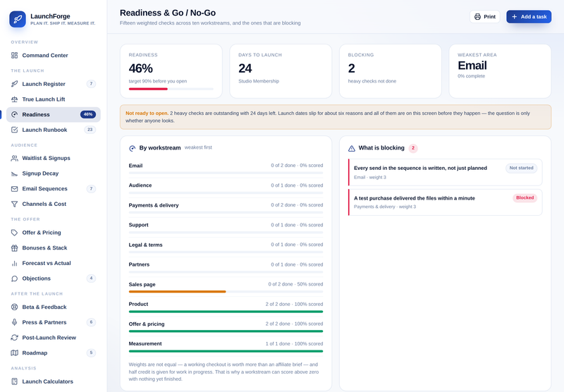Image resolution: width=564 pixels, height=392 pixels.
Task: Open the Roadmap page
Action: point(54,353)
